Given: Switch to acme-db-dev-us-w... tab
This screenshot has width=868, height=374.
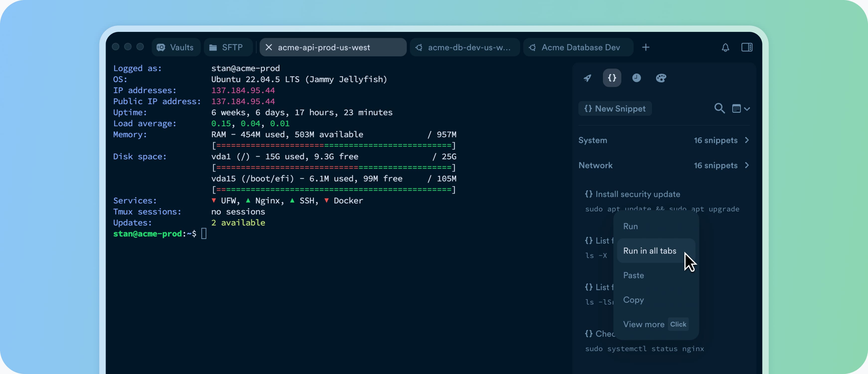Looking at the screenshot, I should [465, 48].
